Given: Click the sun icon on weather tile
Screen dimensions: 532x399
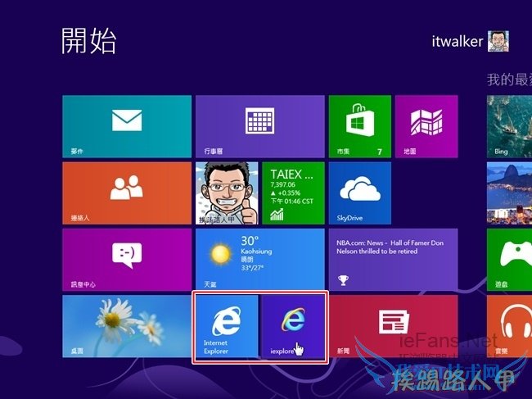Looking at the screenshot, I should 220,255.
